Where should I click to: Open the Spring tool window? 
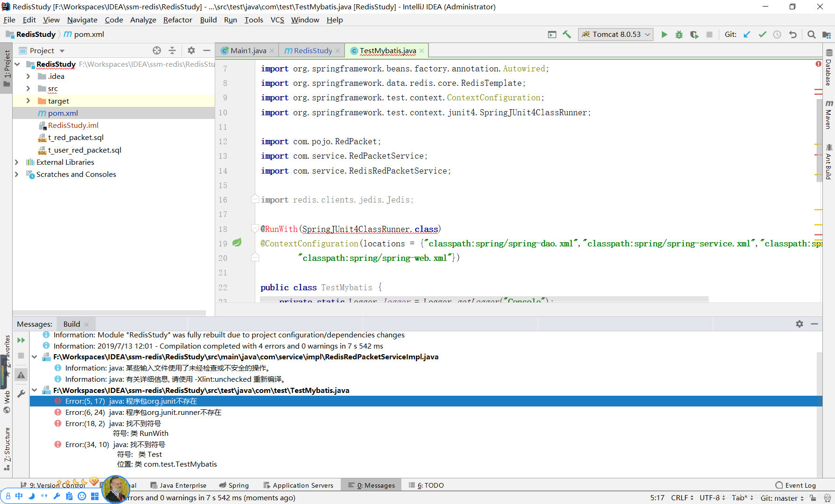point(234,485)
